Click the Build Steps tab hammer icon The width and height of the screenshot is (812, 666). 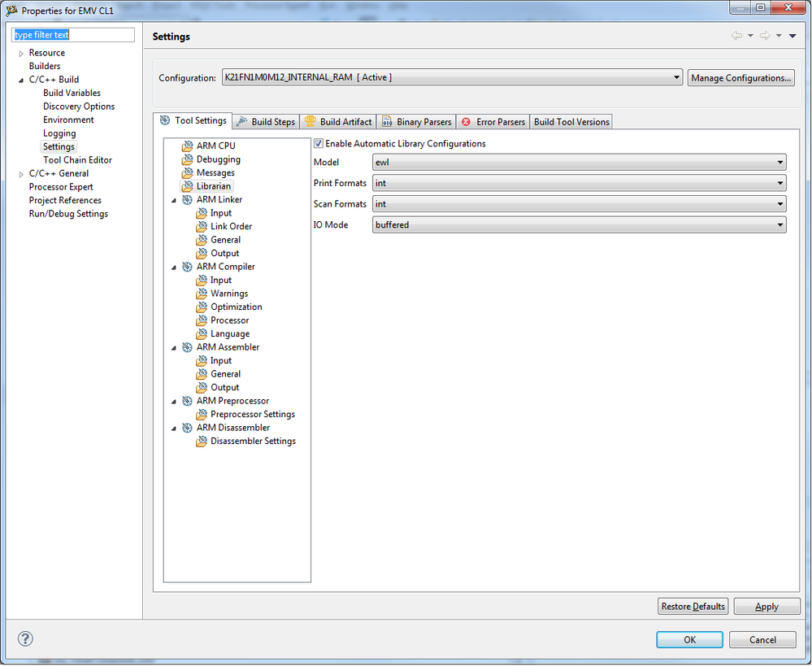tap(241, 122)
